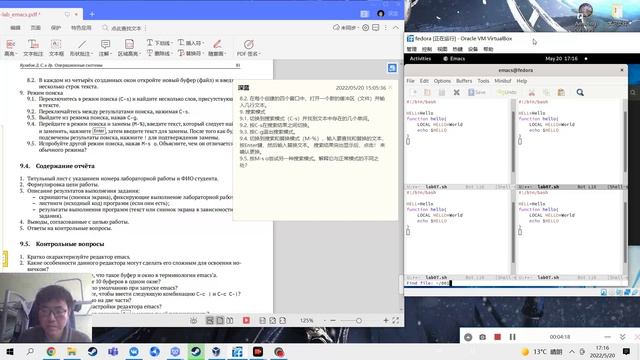Click the blue side panel icon in PDF

point(392,68)
